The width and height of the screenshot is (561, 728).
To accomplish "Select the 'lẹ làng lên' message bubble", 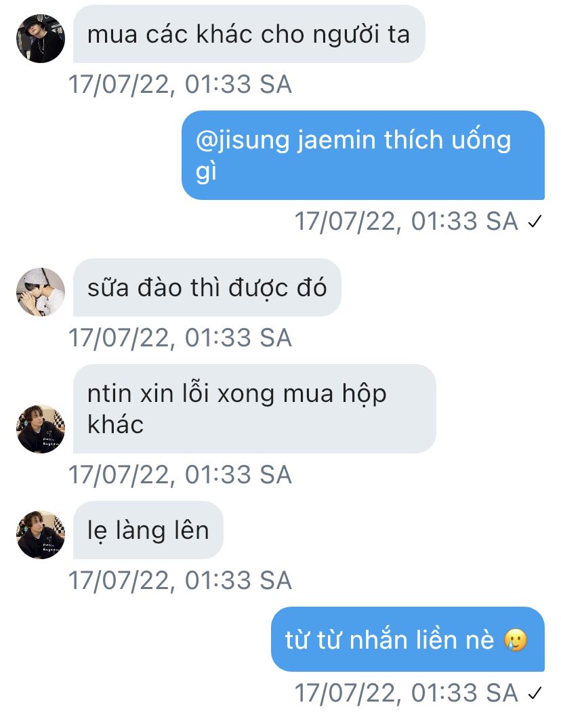I will pyautogui.click(x=148, y=530).
